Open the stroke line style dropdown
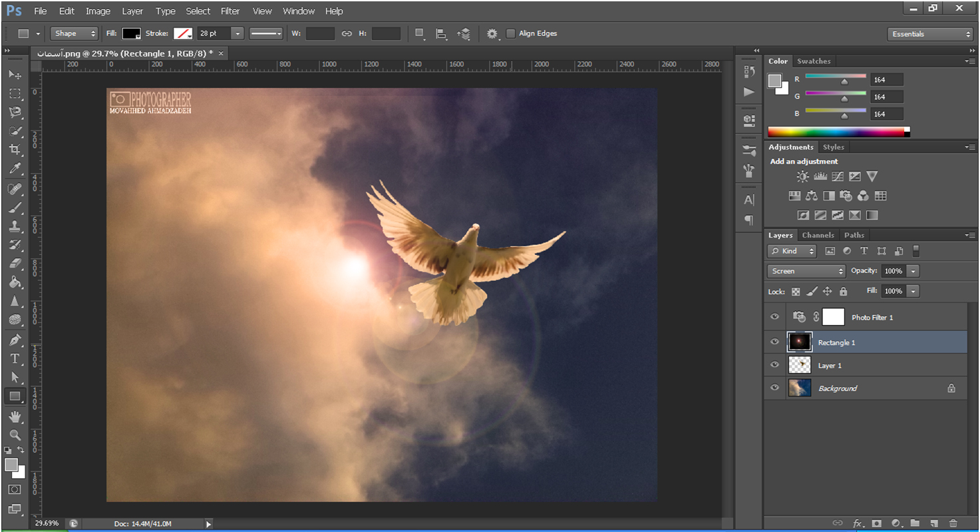This screenshot has width=980, height=532. 266,33
